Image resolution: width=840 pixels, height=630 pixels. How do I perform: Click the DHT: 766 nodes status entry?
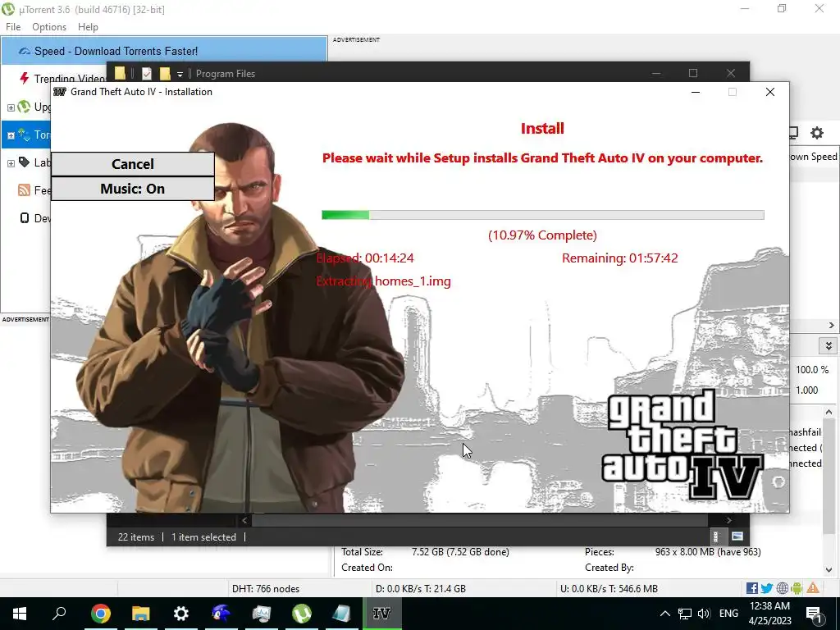[x=266, y=588]
